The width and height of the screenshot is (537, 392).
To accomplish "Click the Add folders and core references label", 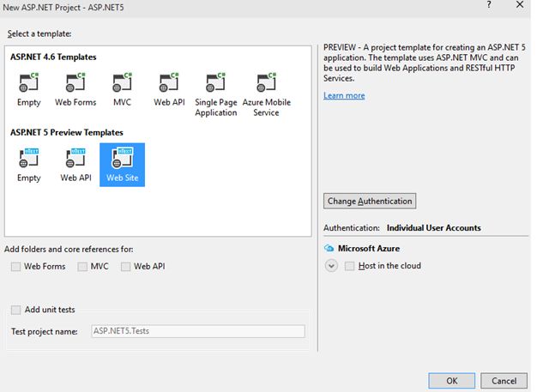I will (x=69, y=250).
